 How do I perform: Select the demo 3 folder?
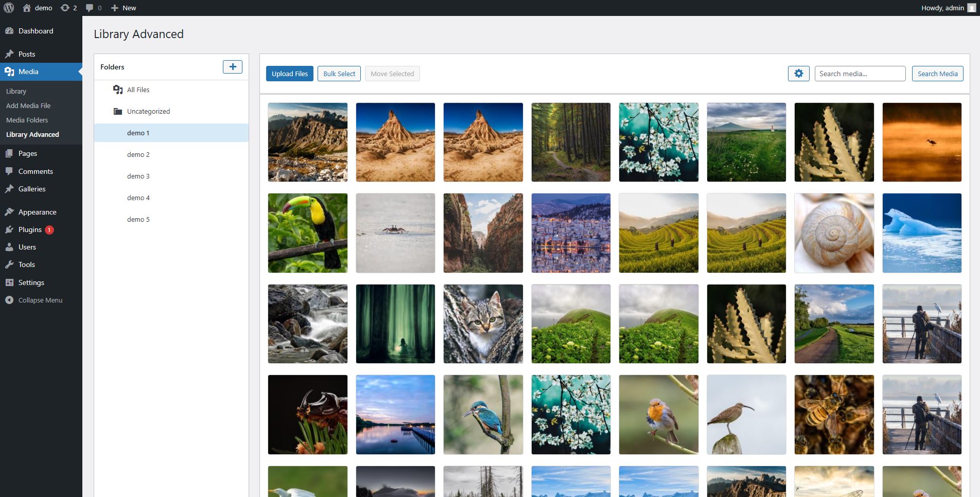pos(138,176)
